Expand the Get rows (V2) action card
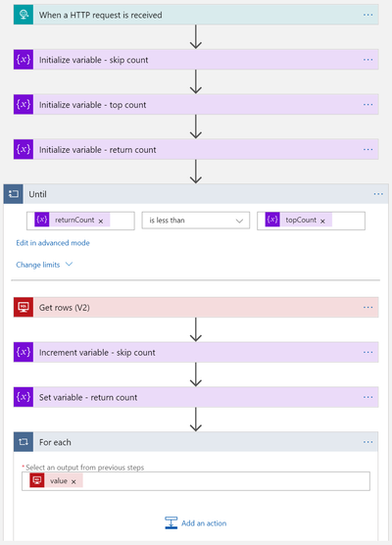Screen dimensions: 392x545 coord(196,307)
